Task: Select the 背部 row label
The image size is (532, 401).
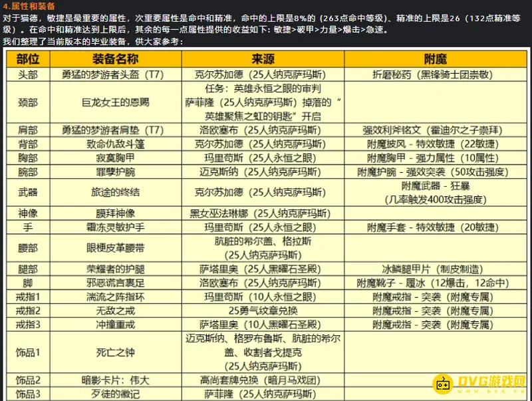Action: tap(28, 144)
